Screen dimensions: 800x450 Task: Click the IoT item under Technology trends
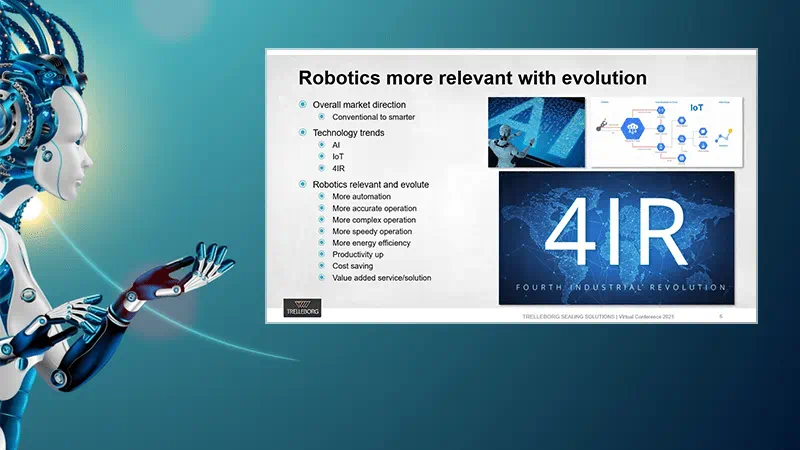point(338,157)
